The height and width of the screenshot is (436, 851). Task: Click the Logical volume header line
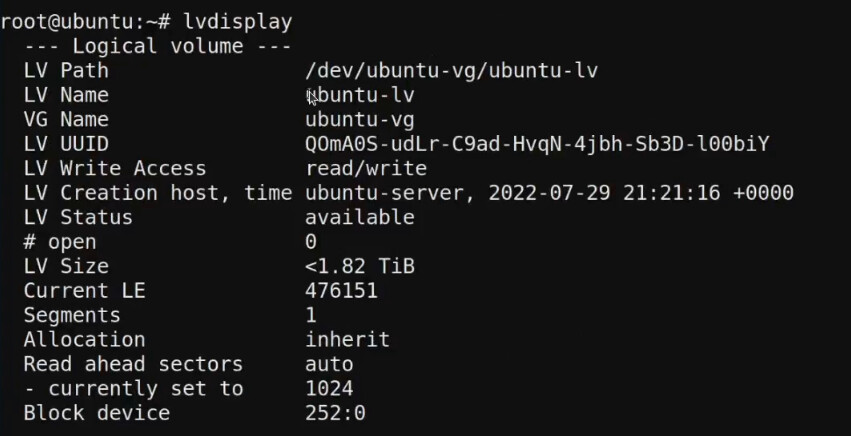tap(158, 46)
